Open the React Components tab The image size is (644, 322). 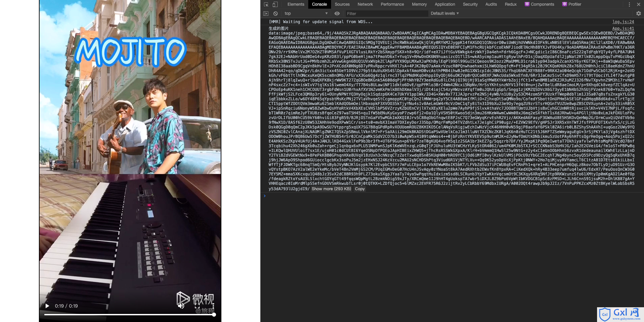pos(539,4)
